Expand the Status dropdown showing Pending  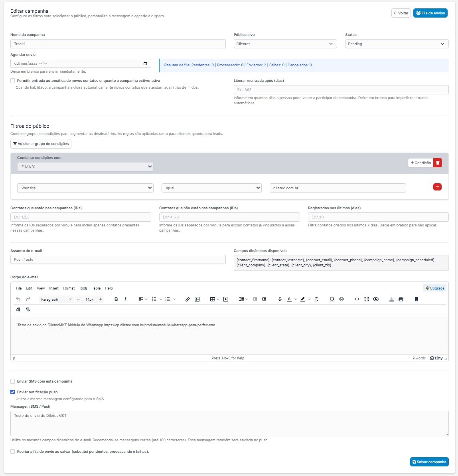(x=397, y=44)
